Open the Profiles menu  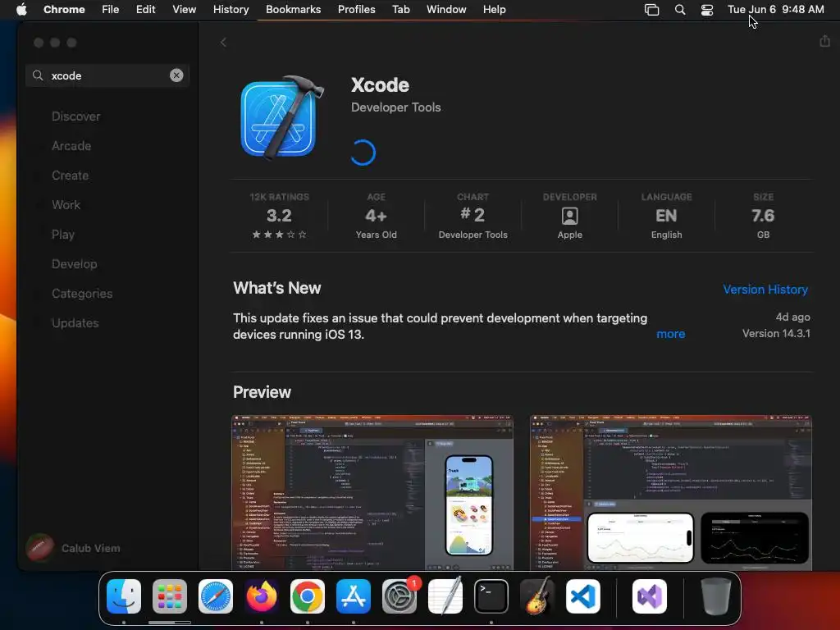356,10
